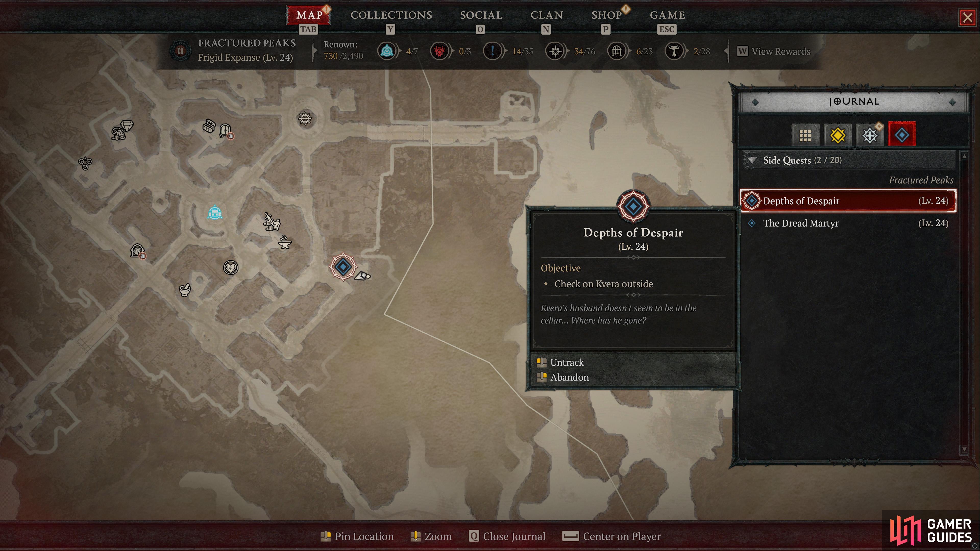Filter Journal by priority quests
This screenshot has height=551, width=980.
870,135
